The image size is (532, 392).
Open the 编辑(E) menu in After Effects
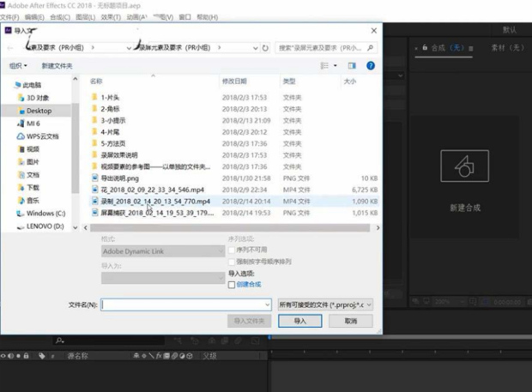coord(34,17)
